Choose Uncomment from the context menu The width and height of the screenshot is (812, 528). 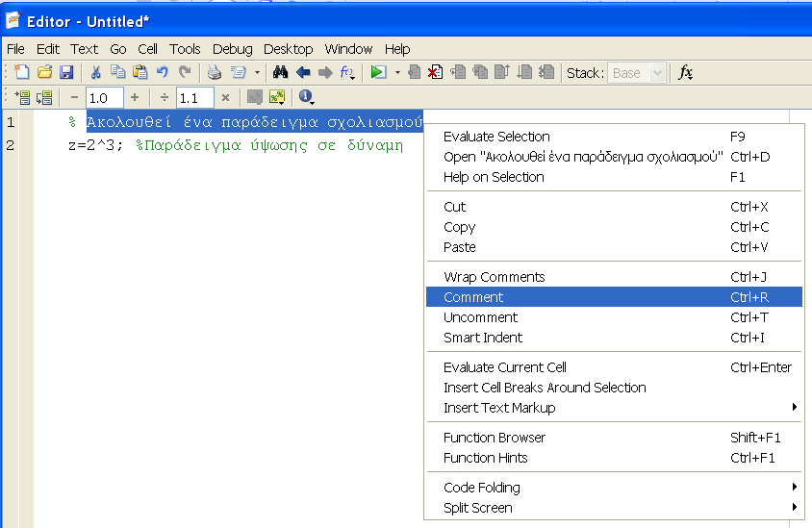coord(614,317)
